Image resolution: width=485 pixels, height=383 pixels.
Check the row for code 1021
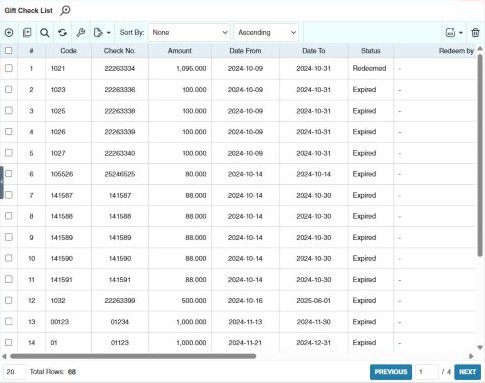coord(9,68)
